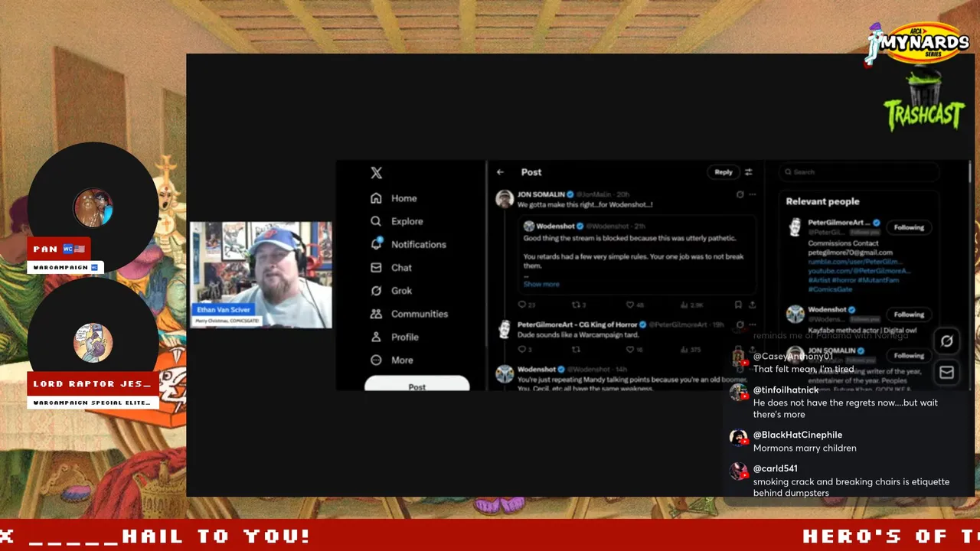Like the JON SOMALIN post
Screen dimensions: 980x551
[630, 305]
